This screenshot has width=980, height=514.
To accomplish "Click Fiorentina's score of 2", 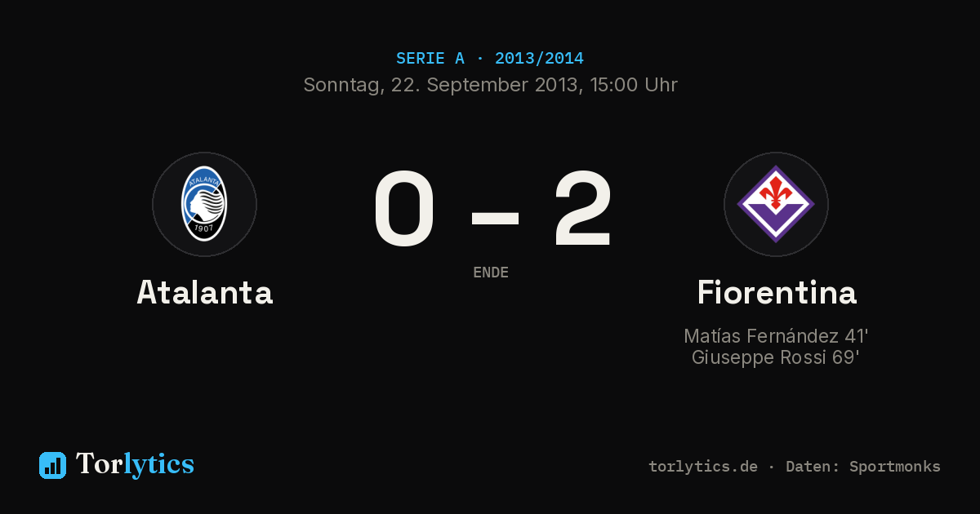I will click(582, 209).
